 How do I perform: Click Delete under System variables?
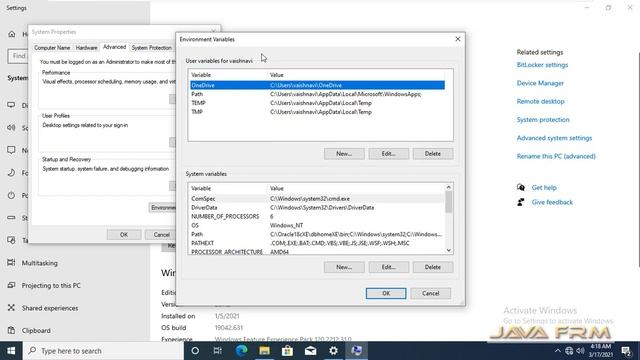pos(433,267)
